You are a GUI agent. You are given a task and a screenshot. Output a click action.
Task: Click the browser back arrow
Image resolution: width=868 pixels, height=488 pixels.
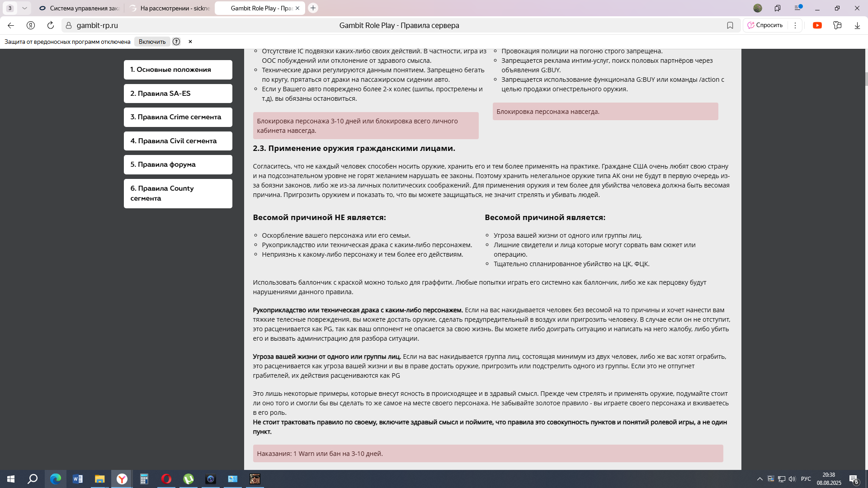pos(11,25)
